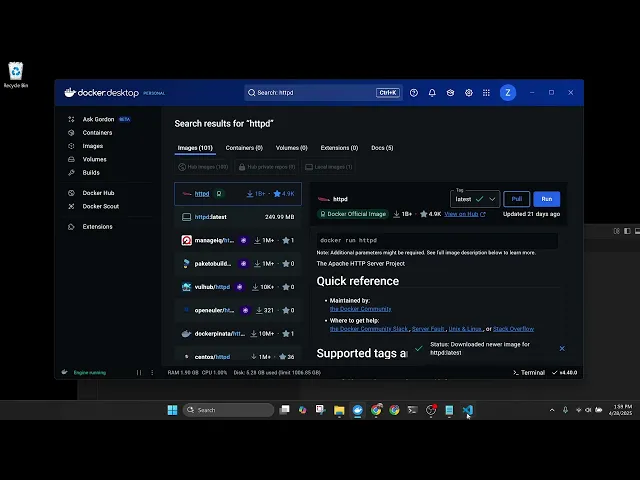Open the Unix & Linux link
Viewport: 640px width, 480px height.
coord(465,329)
